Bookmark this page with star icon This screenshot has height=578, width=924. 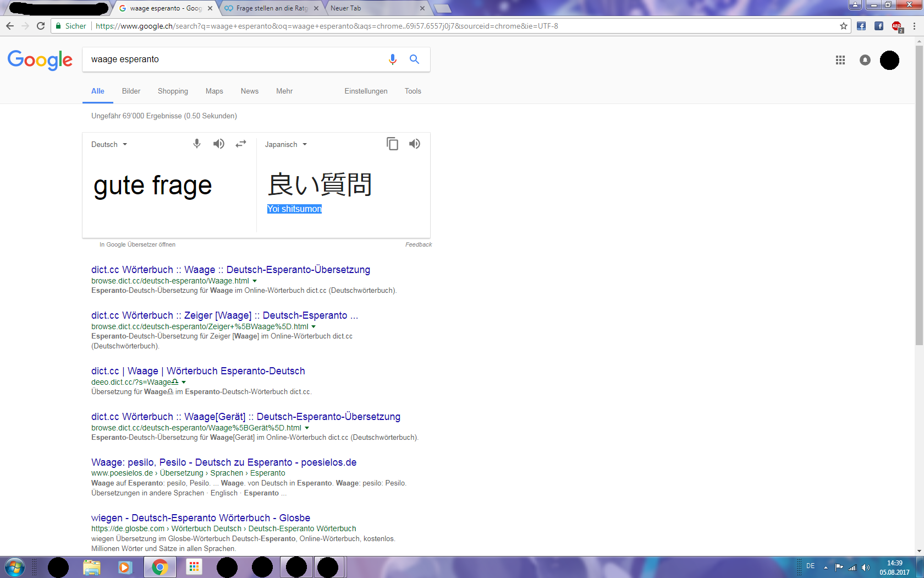pos(843,26)
